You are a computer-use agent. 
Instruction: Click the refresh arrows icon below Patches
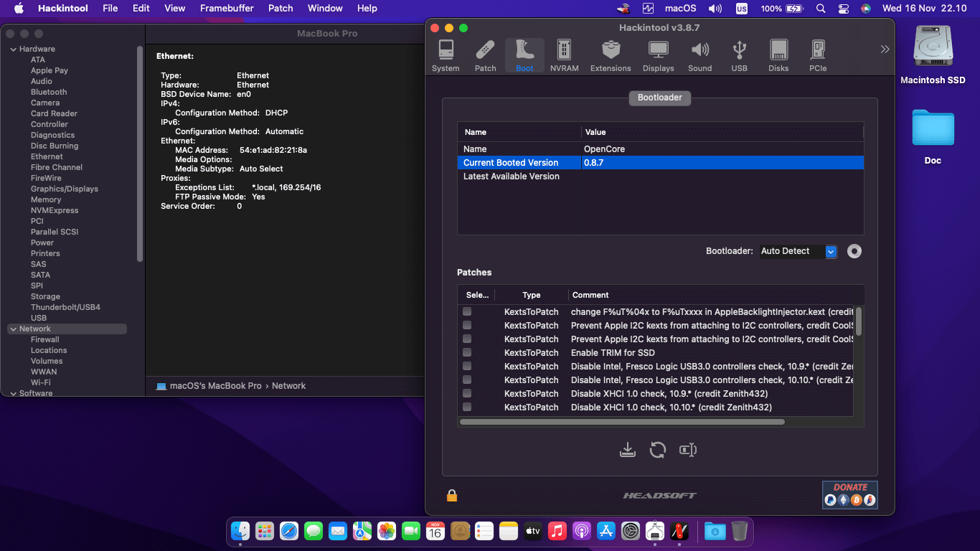point(658,450)
